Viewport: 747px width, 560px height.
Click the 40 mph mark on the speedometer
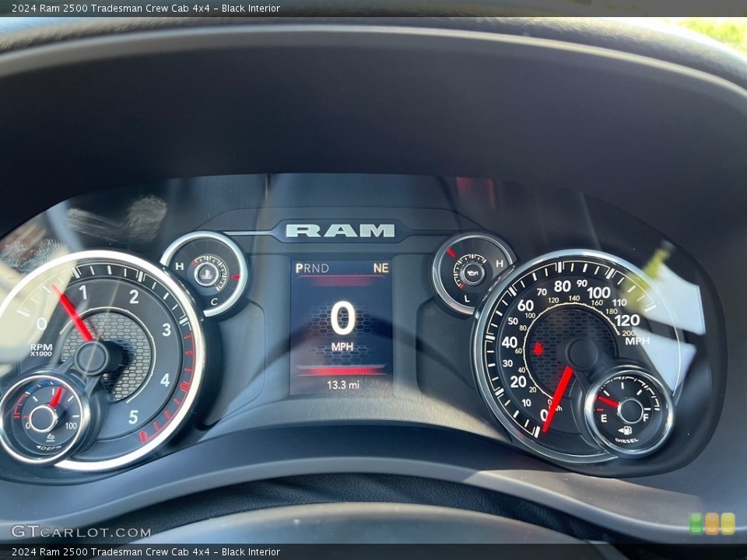[509, 342]
